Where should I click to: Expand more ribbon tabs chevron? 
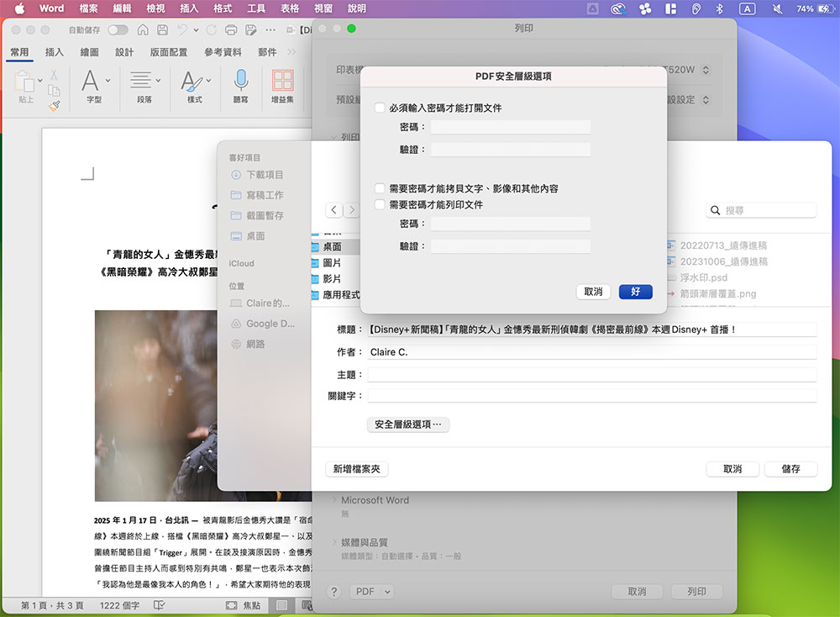[x=291, y=52]
